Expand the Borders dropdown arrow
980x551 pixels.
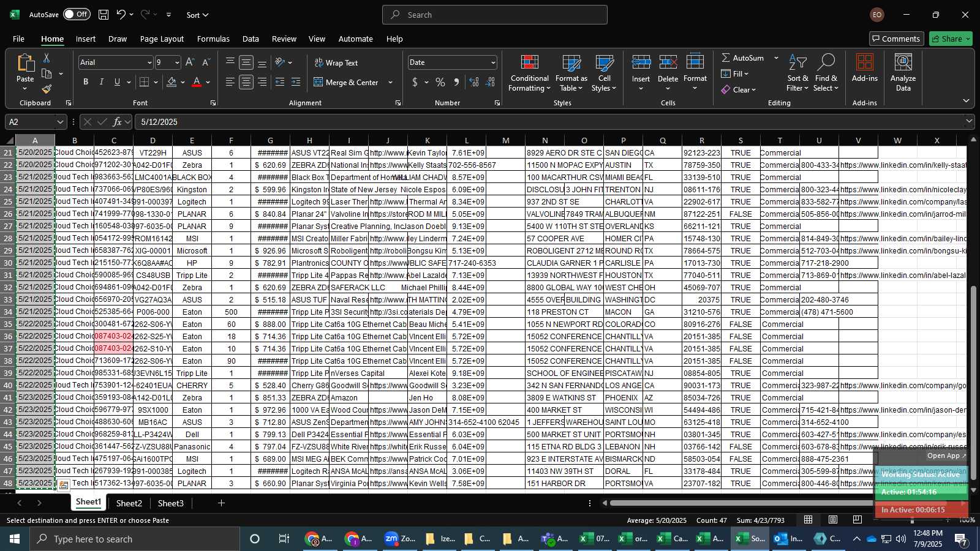coord(156,82)
